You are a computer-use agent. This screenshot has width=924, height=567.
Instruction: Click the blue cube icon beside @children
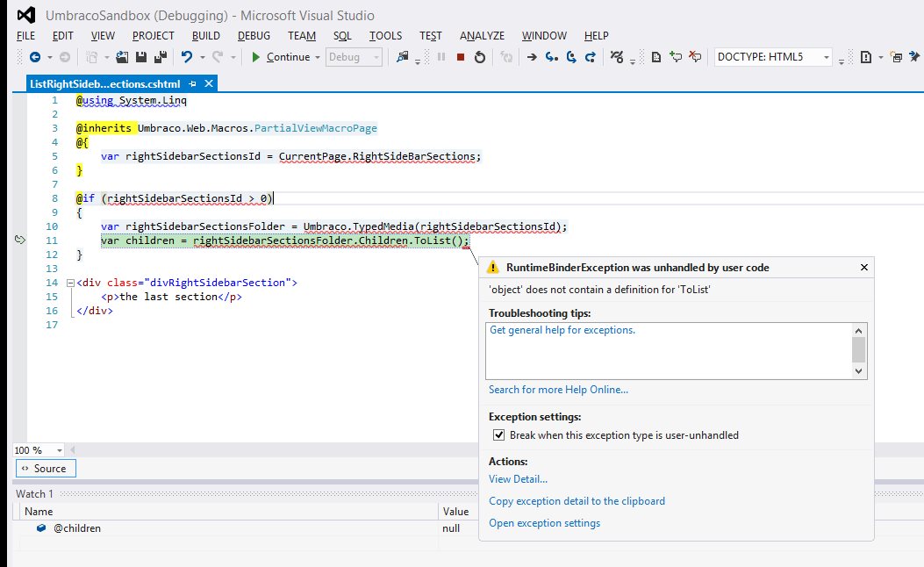point(41,528)
